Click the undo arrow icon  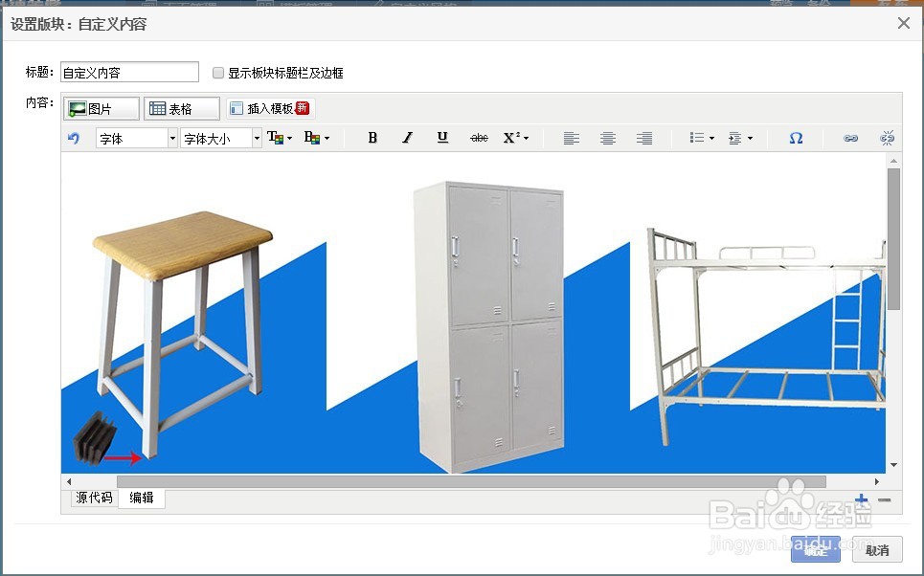(74, 139)
